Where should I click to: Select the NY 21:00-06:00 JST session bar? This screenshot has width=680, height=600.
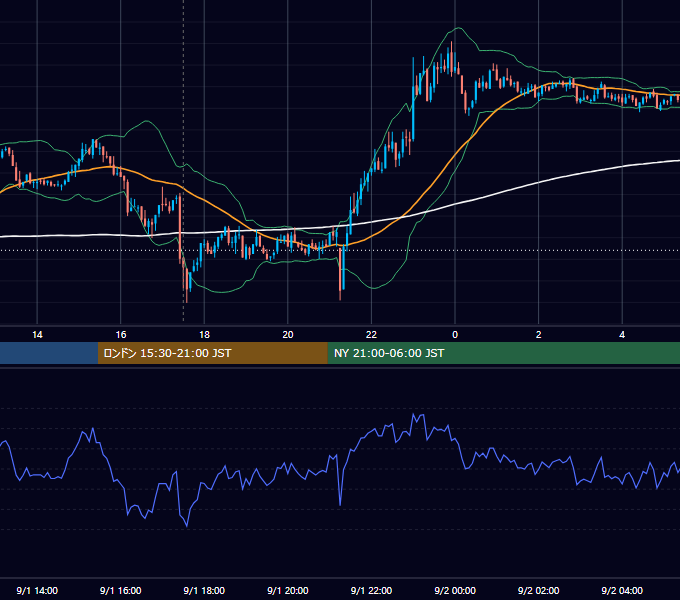[x=503, y=353]
